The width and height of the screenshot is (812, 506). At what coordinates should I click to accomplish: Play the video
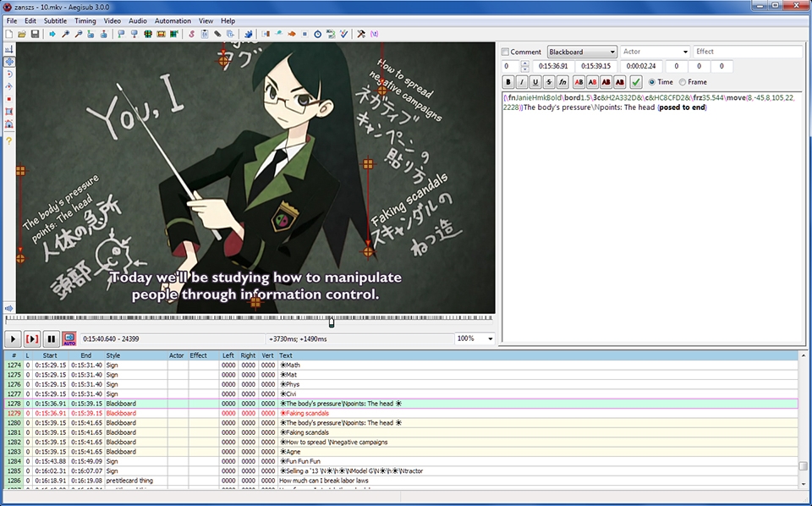tap(13, 339)
